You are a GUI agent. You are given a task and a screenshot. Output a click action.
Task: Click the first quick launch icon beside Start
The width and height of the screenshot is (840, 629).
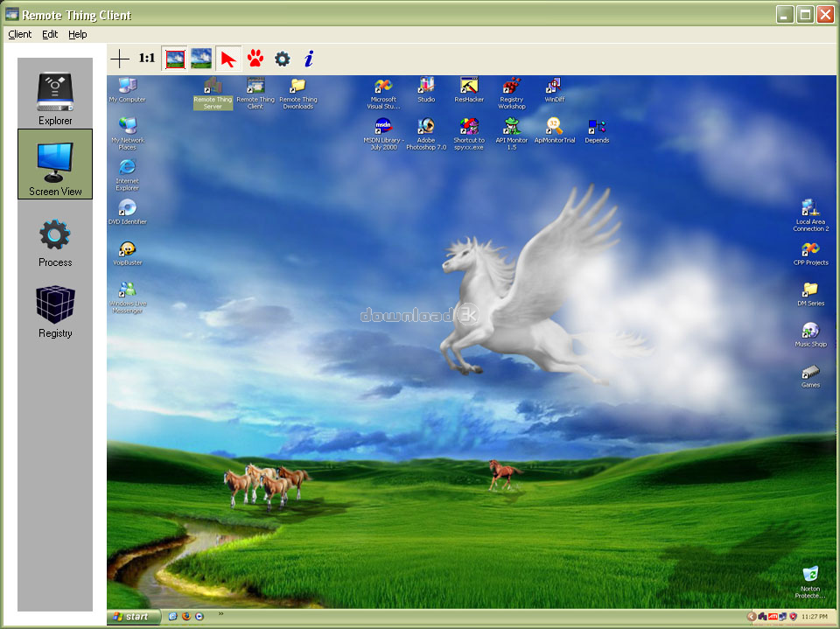tap(172, 617)
